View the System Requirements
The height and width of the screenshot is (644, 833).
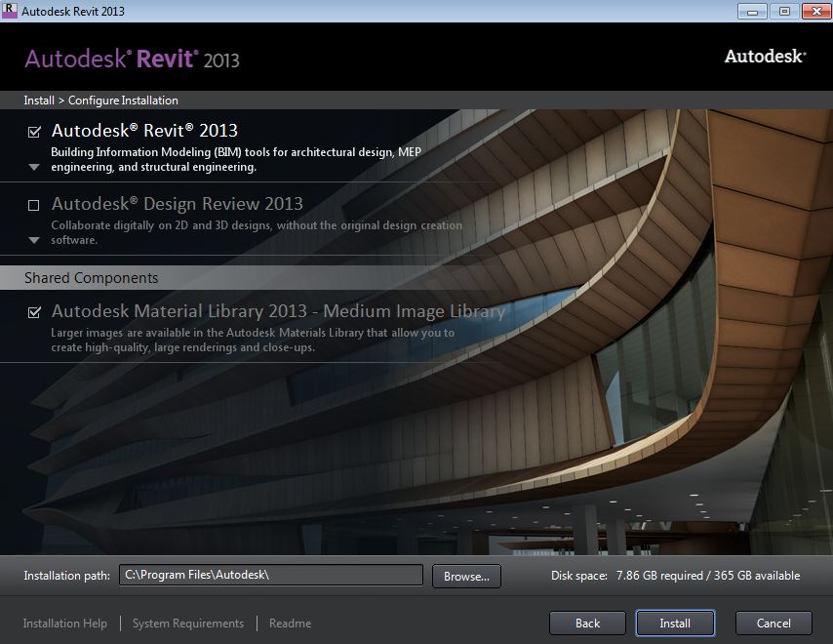(x=187, y=623)
